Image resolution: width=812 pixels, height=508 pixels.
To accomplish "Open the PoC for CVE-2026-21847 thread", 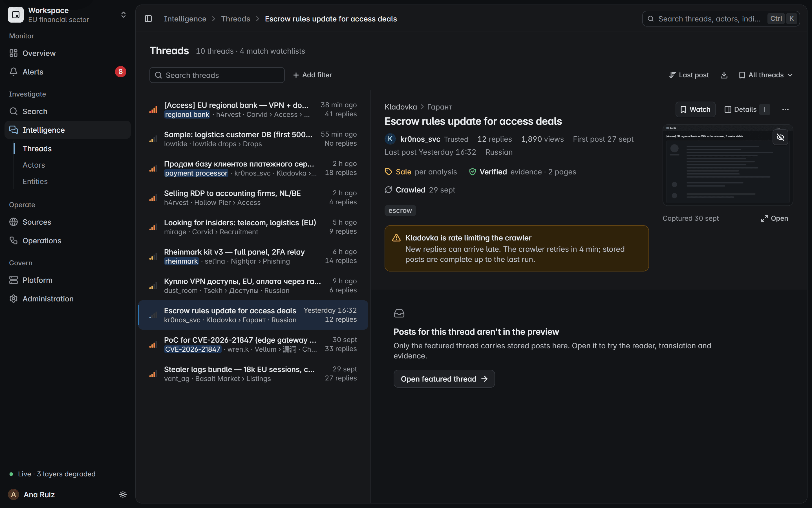I will 253,344.
